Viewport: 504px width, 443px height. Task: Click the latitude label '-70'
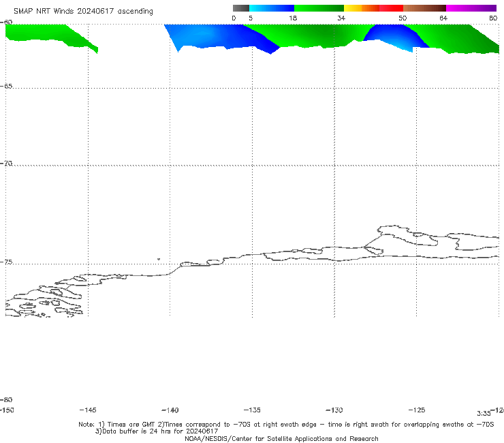tap(6, 164)
